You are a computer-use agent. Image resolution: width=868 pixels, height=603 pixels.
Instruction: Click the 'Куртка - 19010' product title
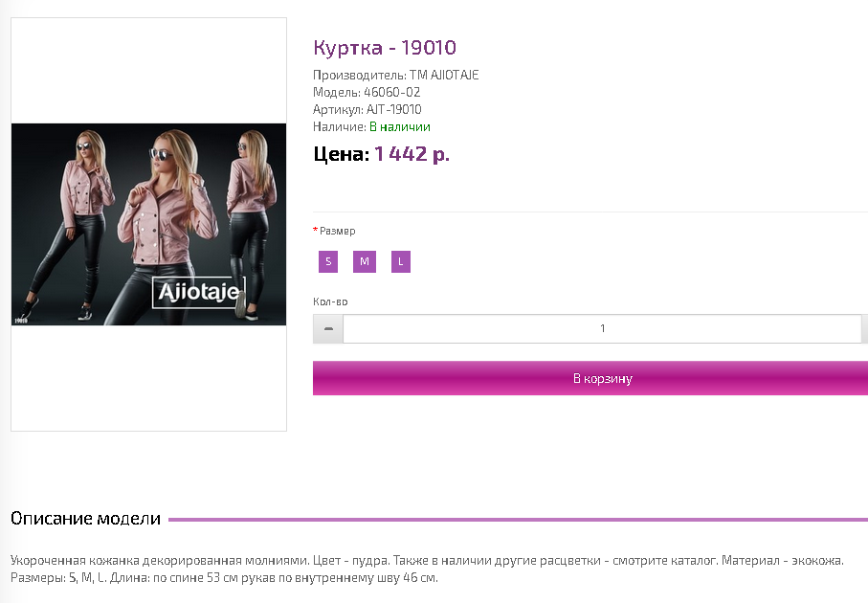385,48
